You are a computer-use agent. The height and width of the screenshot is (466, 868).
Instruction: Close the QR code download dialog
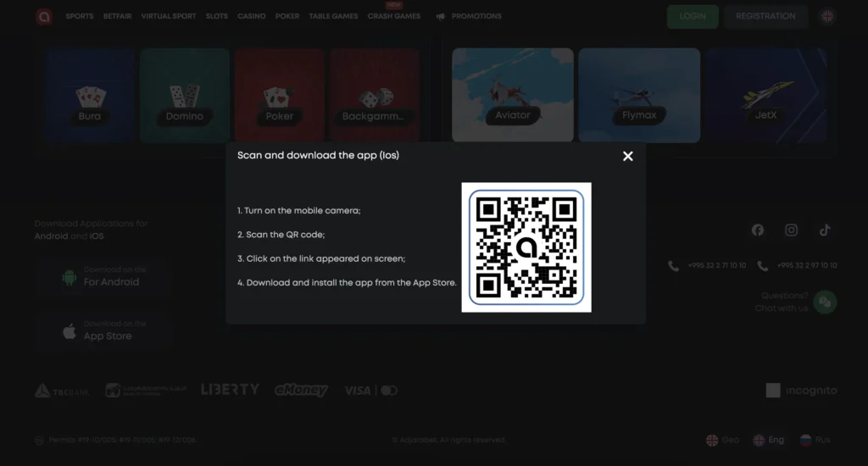point(627,156)
